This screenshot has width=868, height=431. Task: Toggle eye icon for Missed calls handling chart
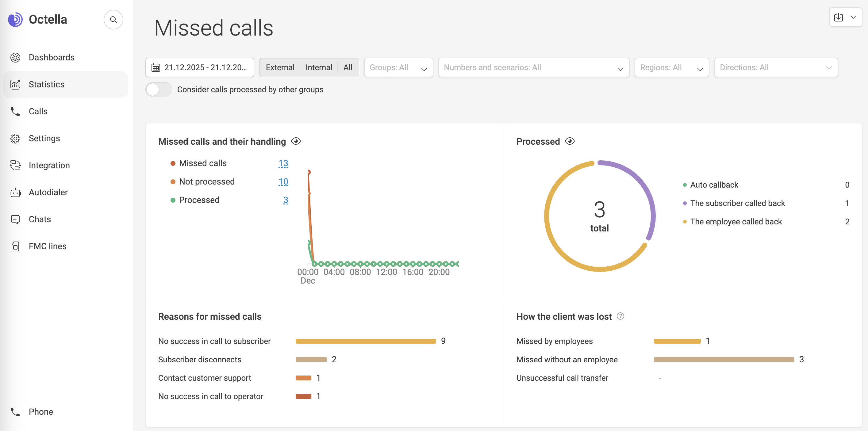(296, 141)
